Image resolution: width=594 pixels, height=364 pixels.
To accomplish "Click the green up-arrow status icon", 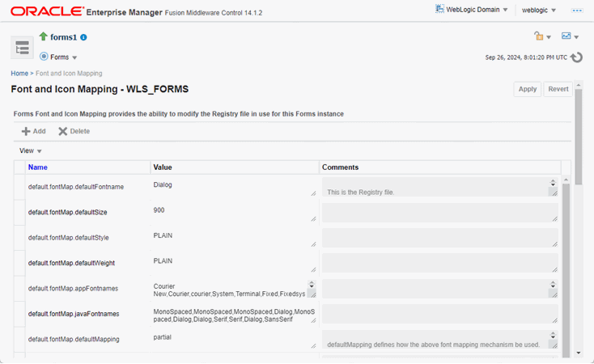I will [x=43, y=36].
